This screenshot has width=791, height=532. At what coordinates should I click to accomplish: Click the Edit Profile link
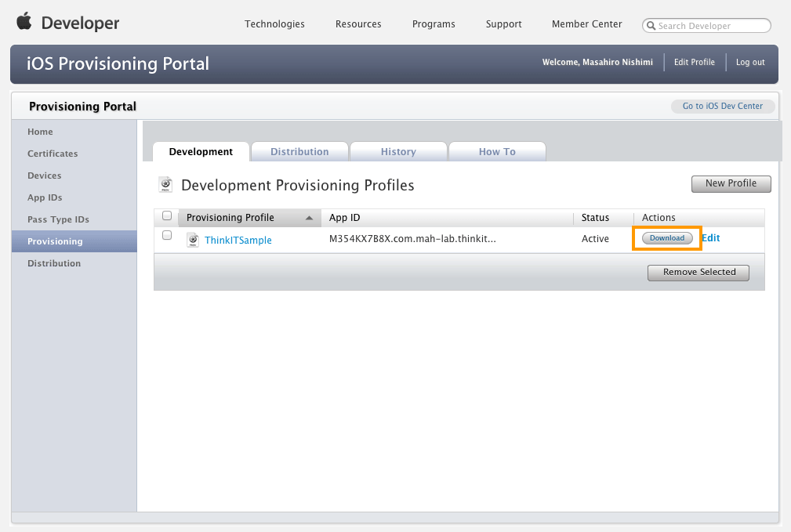(694, 62)
